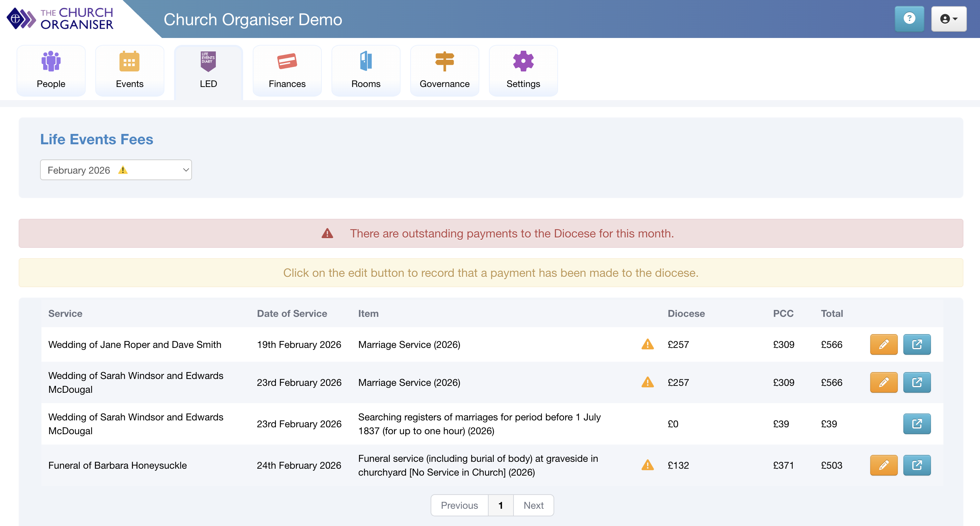The width and height of the screenshot is (980, 526).
Task: Select page 1 in pagination
Action: [x=500, y=505]
